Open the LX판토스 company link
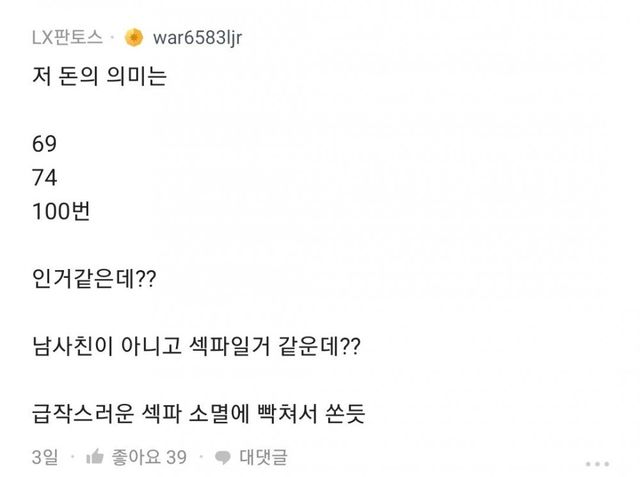This screenshot has height=477, width=640. pos(66,38)
